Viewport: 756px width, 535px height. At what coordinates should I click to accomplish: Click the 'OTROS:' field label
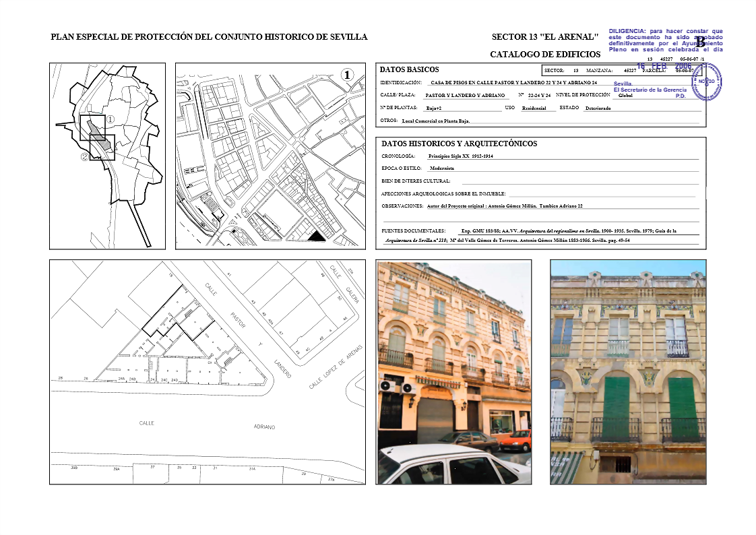pyautogui.click(x=389, y=121)
